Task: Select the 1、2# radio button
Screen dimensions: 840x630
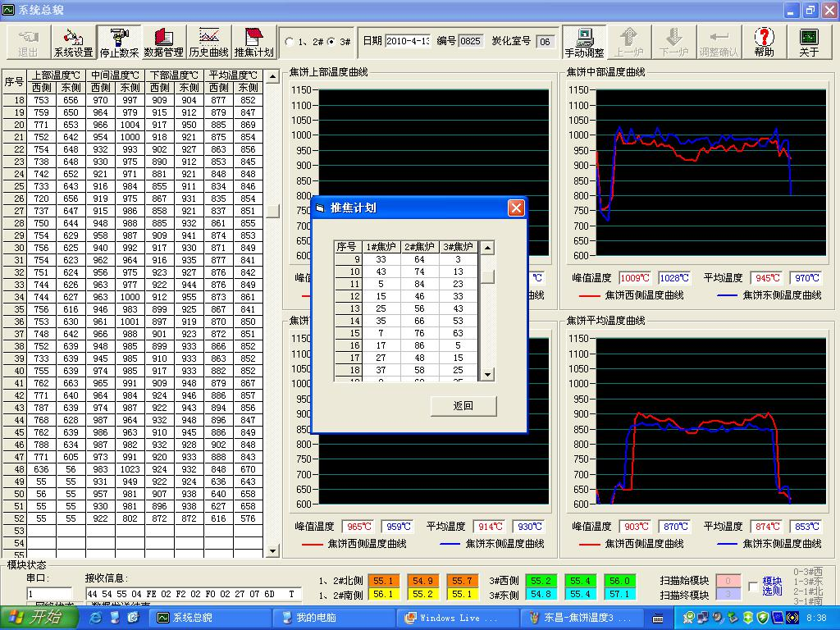Action: pyautogui.click(x=290, y=42)
